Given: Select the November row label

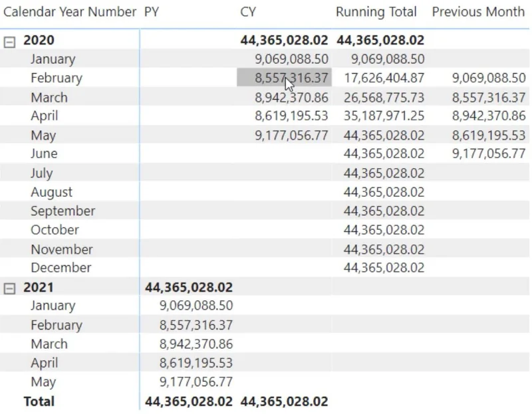Looking at the screenshot, I should (62, 250).
